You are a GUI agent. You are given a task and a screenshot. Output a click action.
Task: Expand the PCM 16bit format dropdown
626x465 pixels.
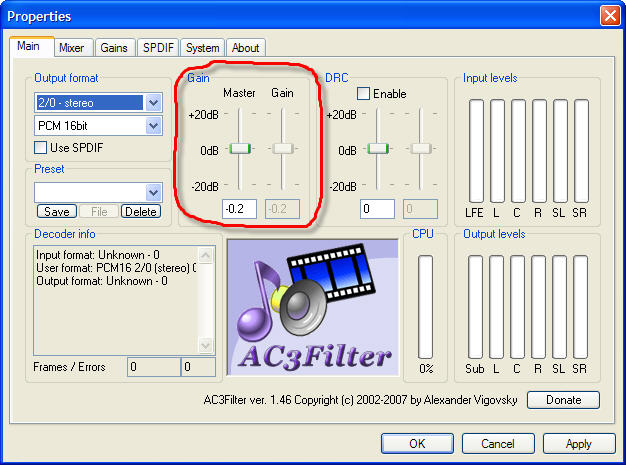click(154, 126)
